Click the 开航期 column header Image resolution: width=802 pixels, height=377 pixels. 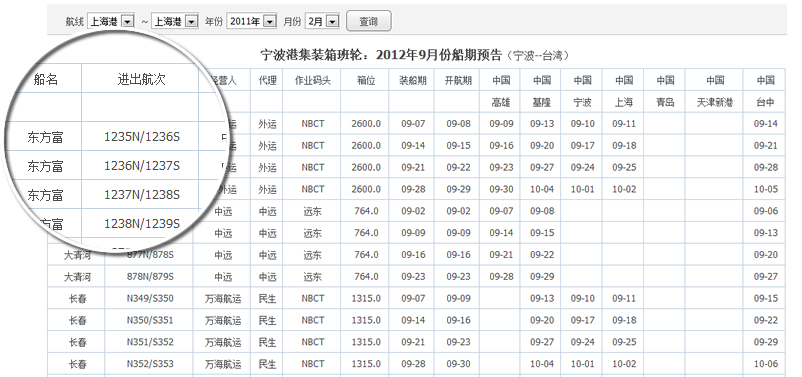pyautogui.click(x=458, y=80)
